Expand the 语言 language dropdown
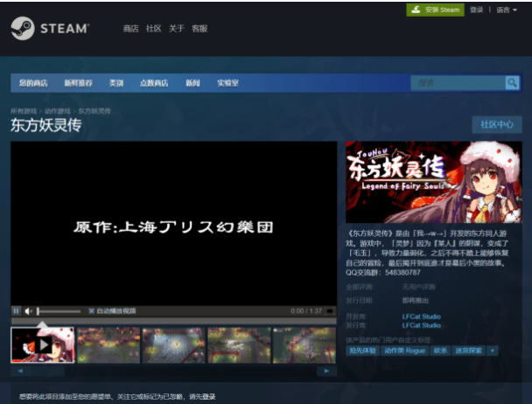This screenshot has height=404, width=532. tap(507, 10)
